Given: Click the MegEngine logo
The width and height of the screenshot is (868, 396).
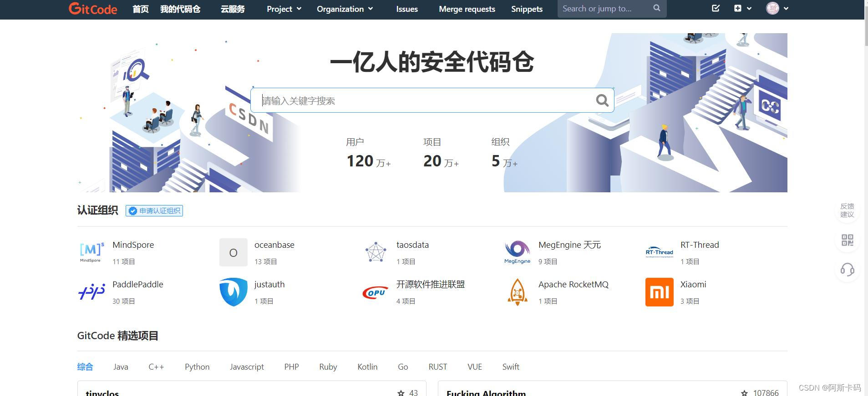Looking at the screenshot, I should point(518,252).
